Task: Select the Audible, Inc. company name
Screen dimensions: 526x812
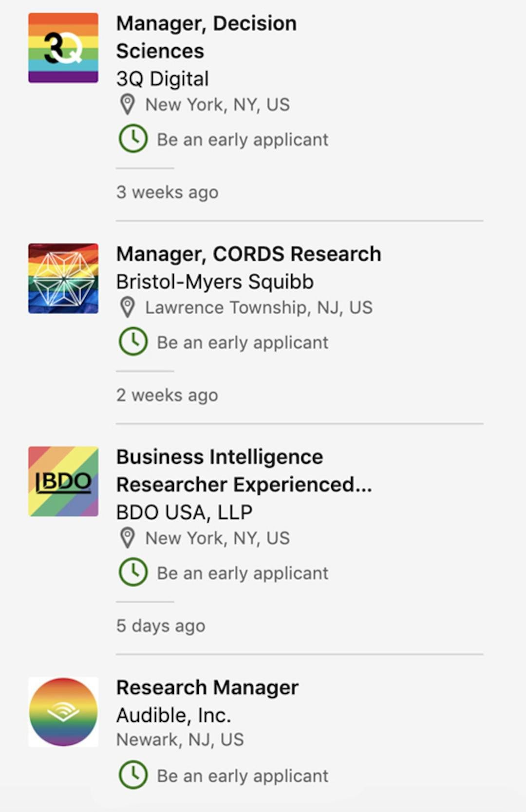Action: tap(173, 715)
